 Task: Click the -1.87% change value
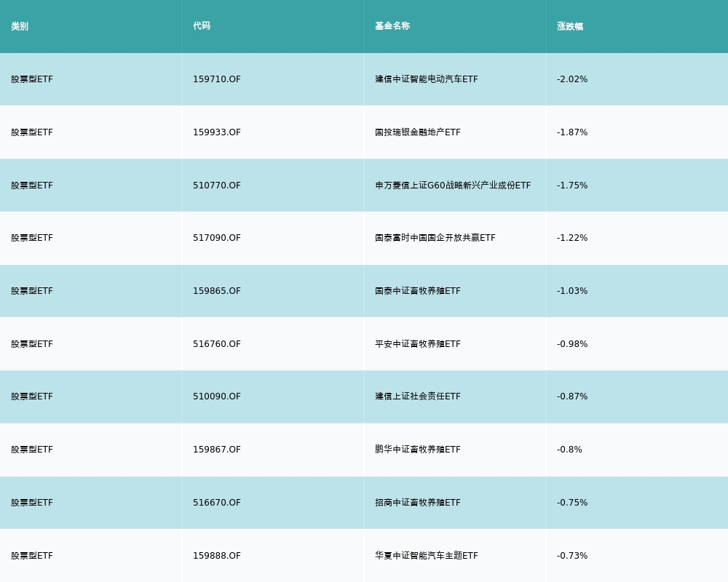coord(572,132)
